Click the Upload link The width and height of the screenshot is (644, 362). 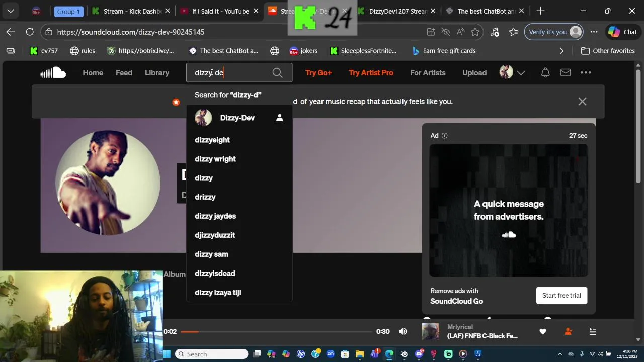pos(474,73)
